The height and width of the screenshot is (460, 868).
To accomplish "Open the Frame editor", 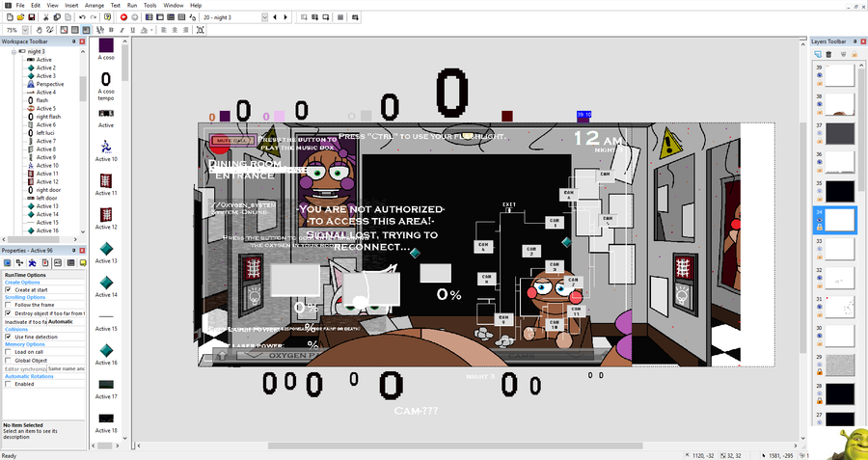I will [x=159, y=17].
